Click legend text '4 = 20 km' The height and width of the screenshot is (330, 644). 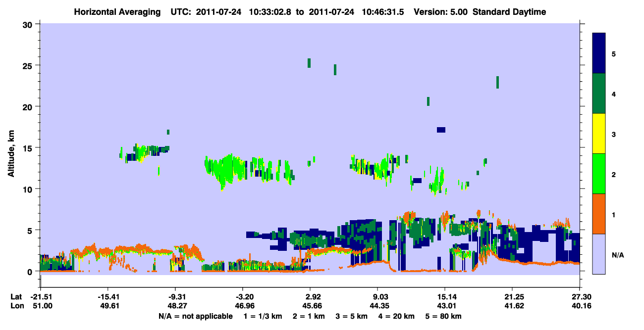click(397, 316)
